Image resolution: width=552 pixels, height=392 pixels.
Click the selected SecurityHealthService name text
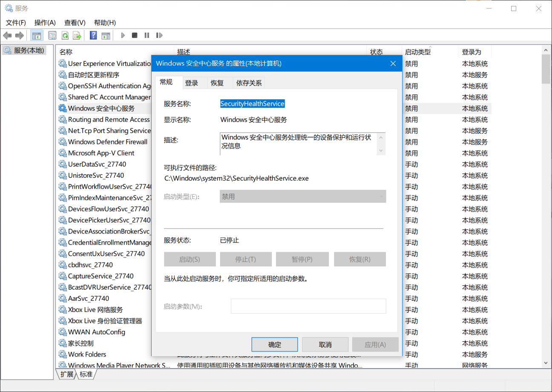point(252,104)
